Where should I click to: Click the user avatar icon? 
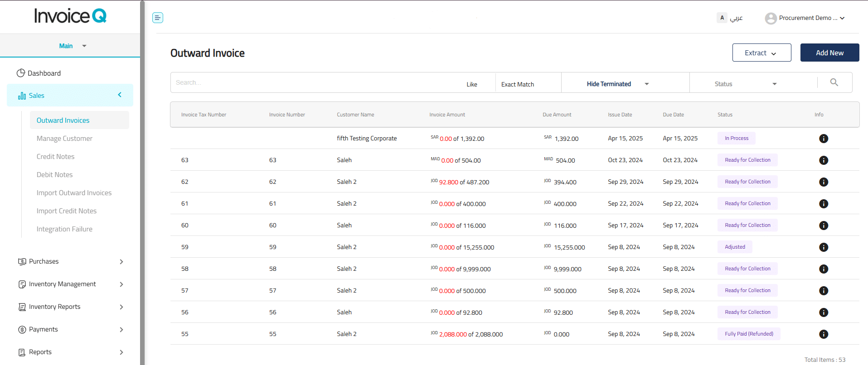pyautogui.click(x=771, y=19)
